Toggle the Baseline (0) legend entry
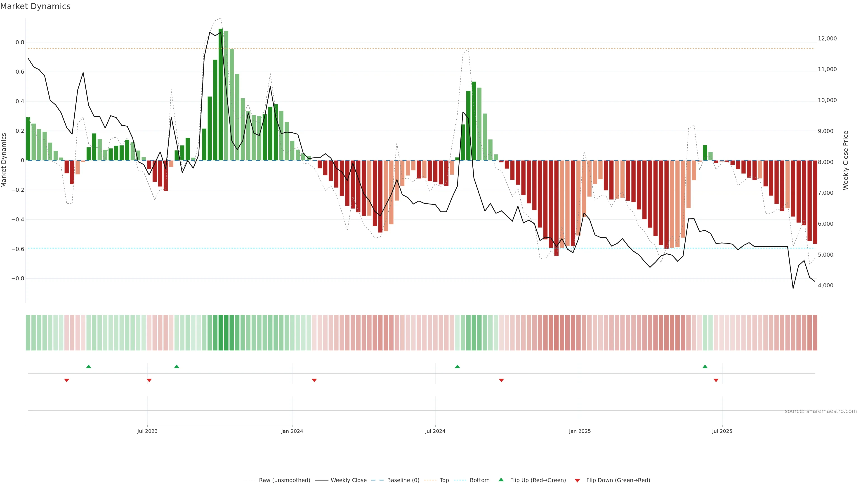Viewport: 868px width, 488px height. coord(403,480)
